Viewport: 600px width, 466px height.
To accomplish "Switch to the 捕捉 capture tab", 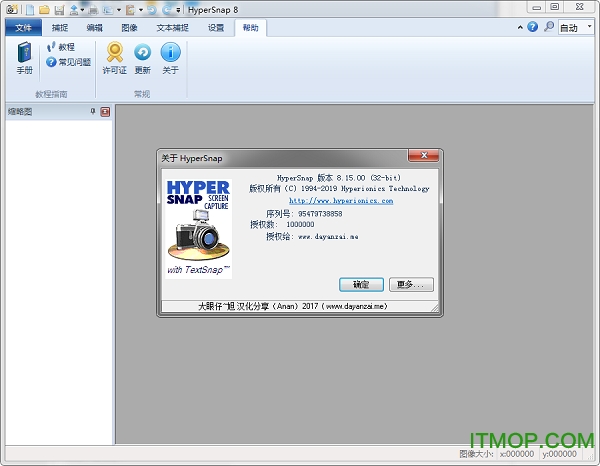I will 59,28.
